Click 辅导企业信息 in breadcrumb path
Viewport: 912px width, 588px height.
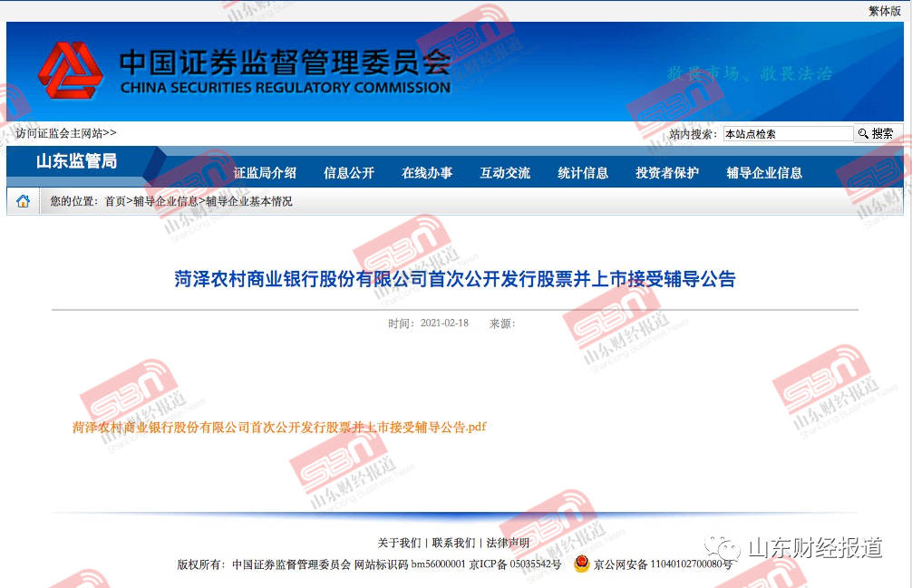point(166,201)
